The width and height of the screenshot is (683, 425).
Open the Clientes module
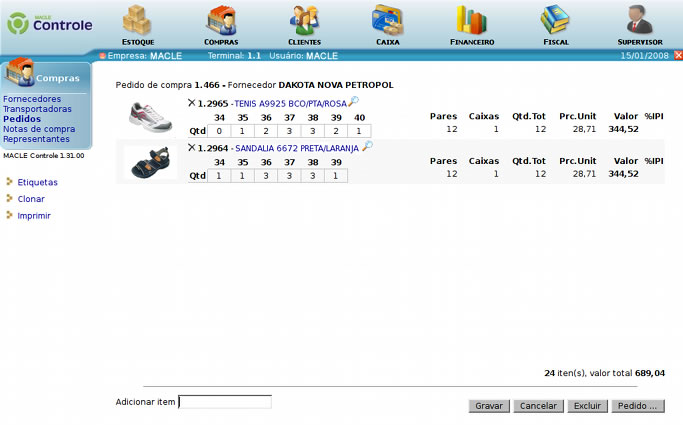[x=304, y=25]
